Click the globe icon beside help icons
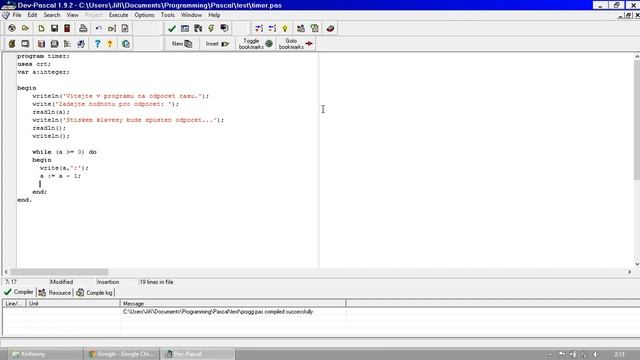The height and width of the screenshot is (360, 640). click(x=126, y=44)
